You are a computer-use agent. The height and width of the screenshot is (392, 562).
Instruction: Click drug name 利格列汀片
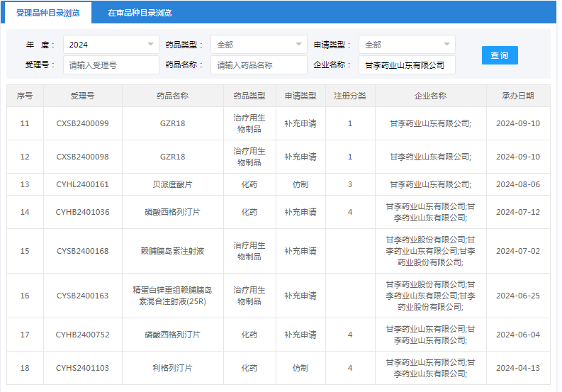point(172,368)
